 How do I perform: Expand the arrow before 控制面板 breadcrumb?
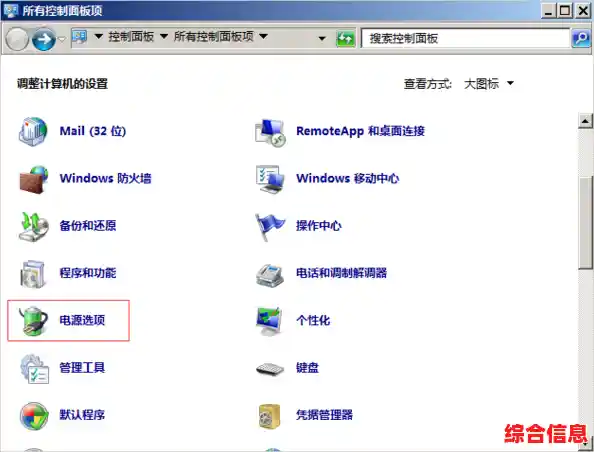pos(98,37)
